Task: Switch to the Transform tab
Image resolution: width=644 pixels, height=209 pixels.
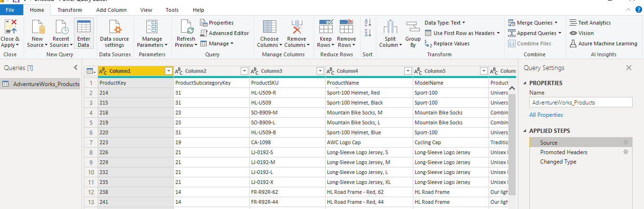Action: coord(70,10)
